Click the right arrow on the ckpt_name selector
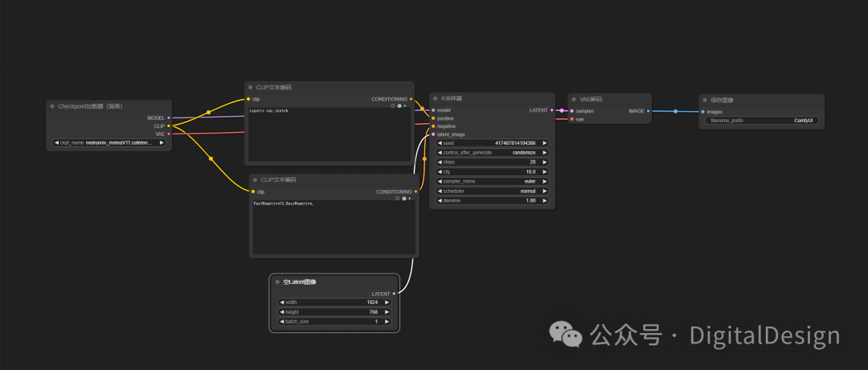This screenshot has height=370, width=868. tap(162, 143)
